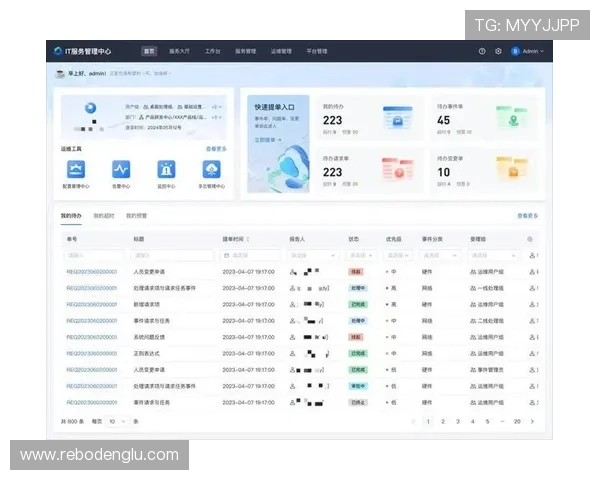Open the request number in 系统问题反馈 row

[x=92, y=337]
